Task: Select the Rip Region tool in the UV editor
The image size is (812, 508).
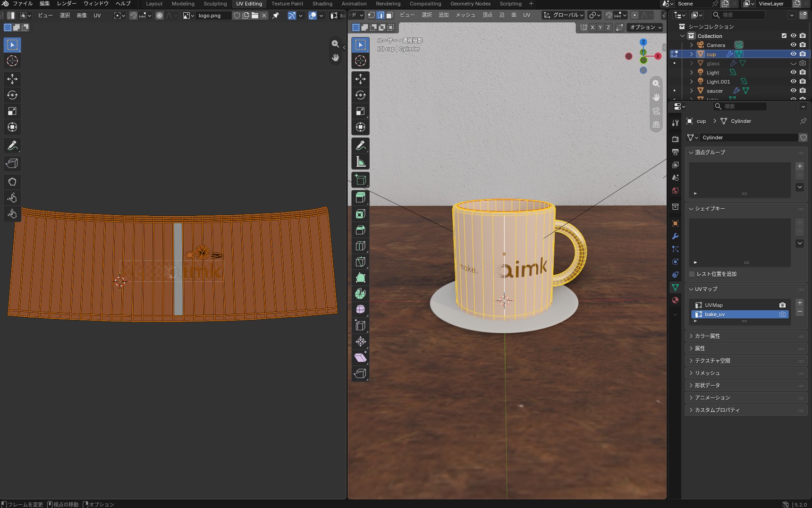Action: tap(12, 163)
